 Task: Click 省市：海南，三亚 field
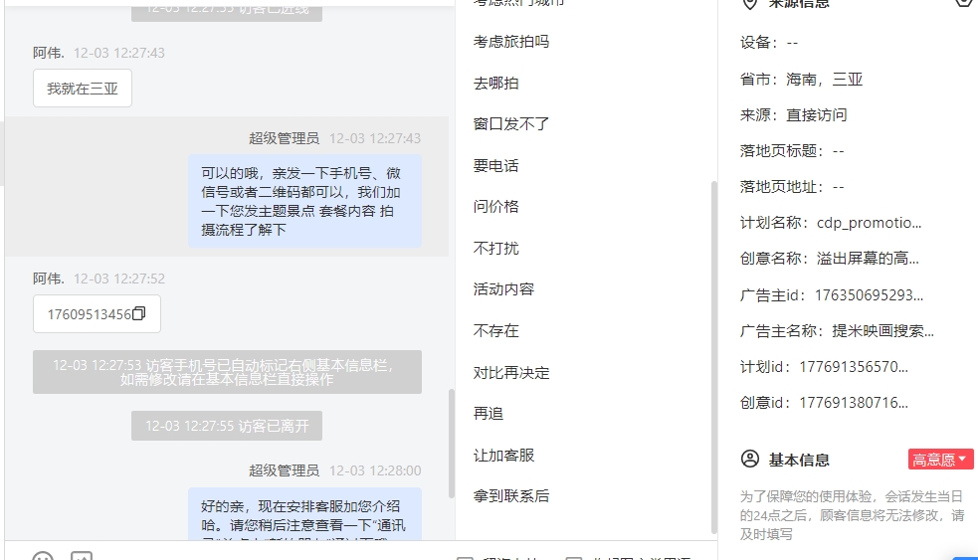(x=802, y=80)
